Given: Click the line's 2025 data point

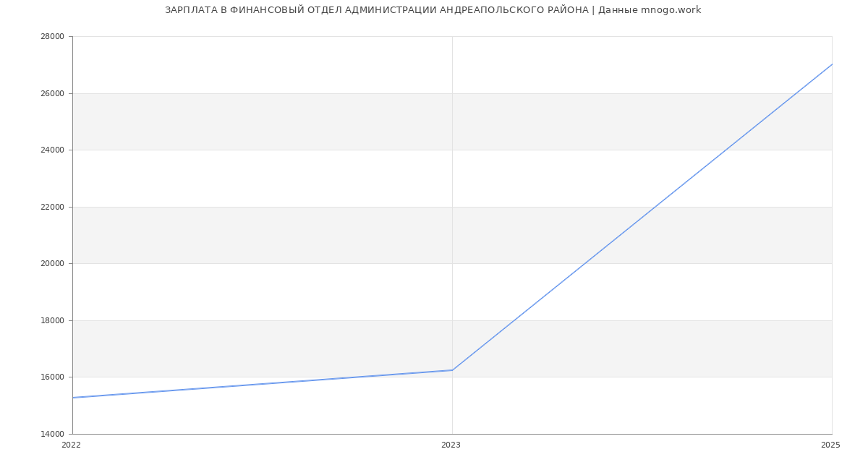Looking at the screenshot, I should 832,64.
